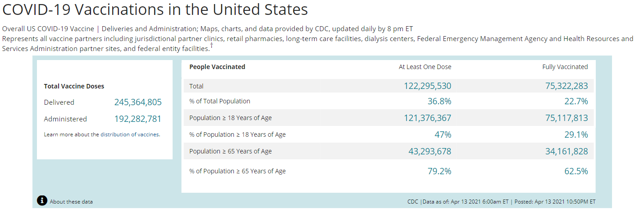Select the Administered doses number 192,282,781
Screen dimensions: 644x209
tap(138, 119)
